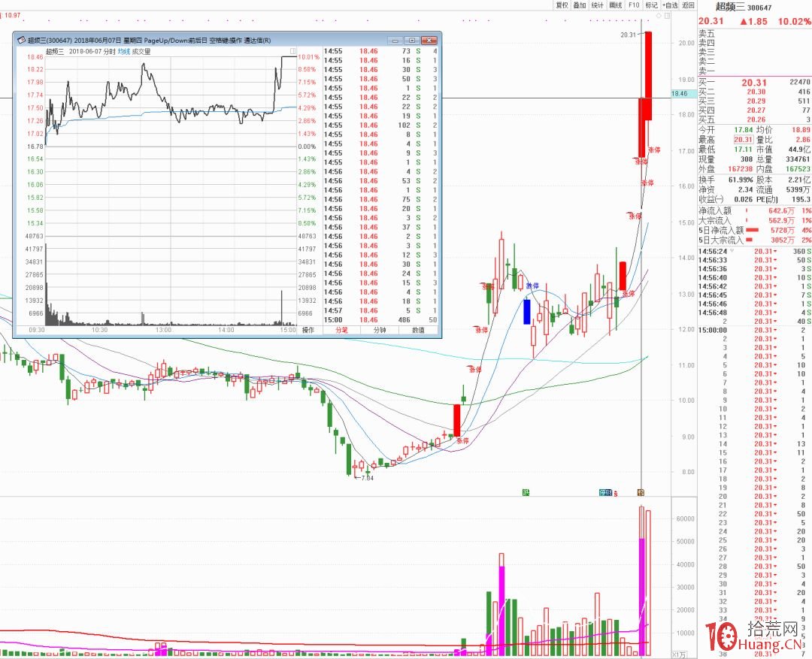Click the 5日大宗流入 value 3052万
Viewport: 812px width, 659px height.
click(783, 240)
